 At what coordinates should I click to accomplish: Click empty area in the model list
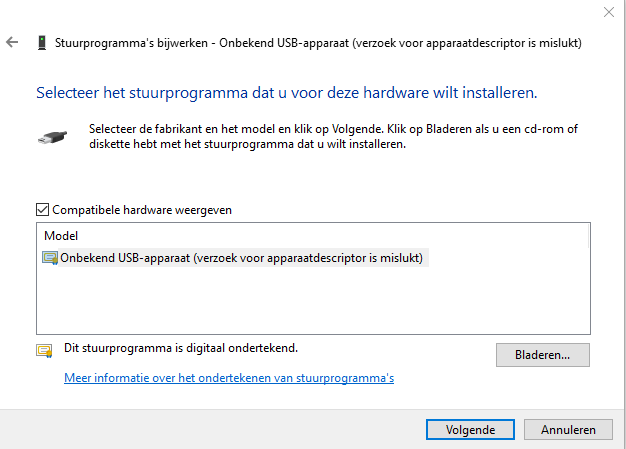click(x=313, y=301)
